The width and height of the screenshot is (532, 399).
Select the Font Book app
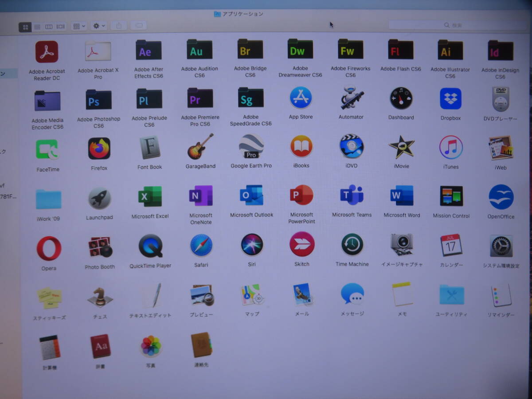[x=150, y=148]
